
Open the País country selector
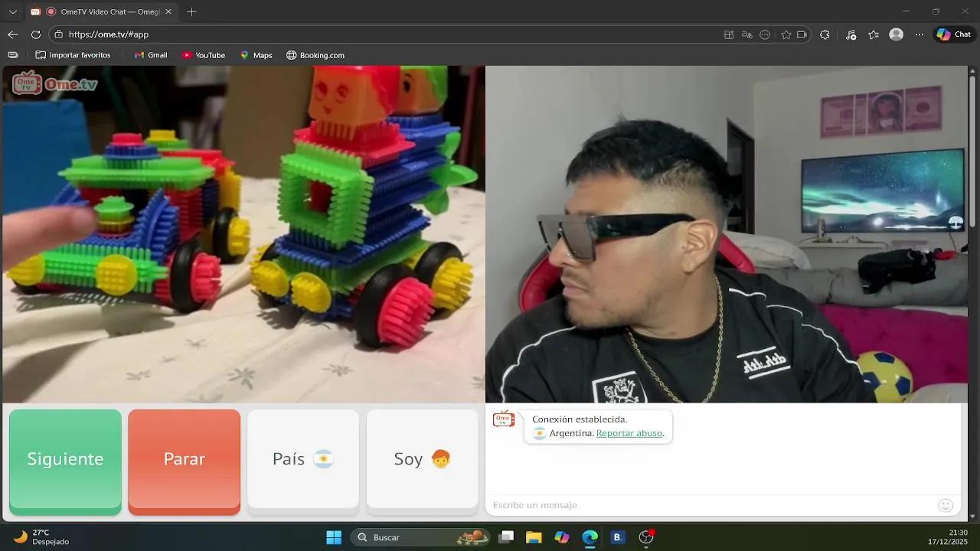coord(303,459)
